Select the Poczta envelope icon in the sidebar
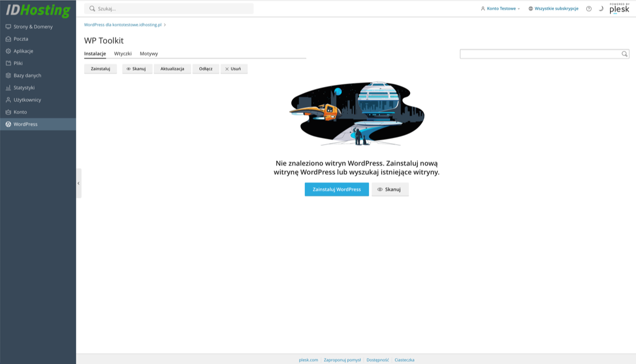 coord(8,39)
